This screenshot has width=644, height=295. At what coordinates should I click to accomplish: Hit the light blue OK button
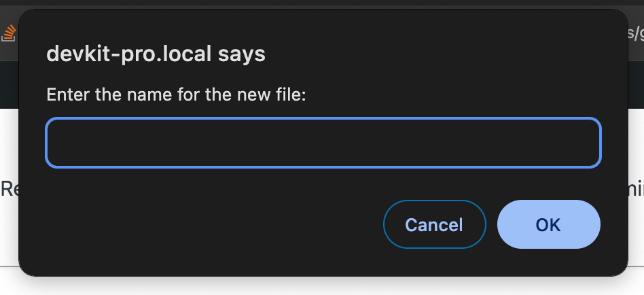tap(548, 225)
